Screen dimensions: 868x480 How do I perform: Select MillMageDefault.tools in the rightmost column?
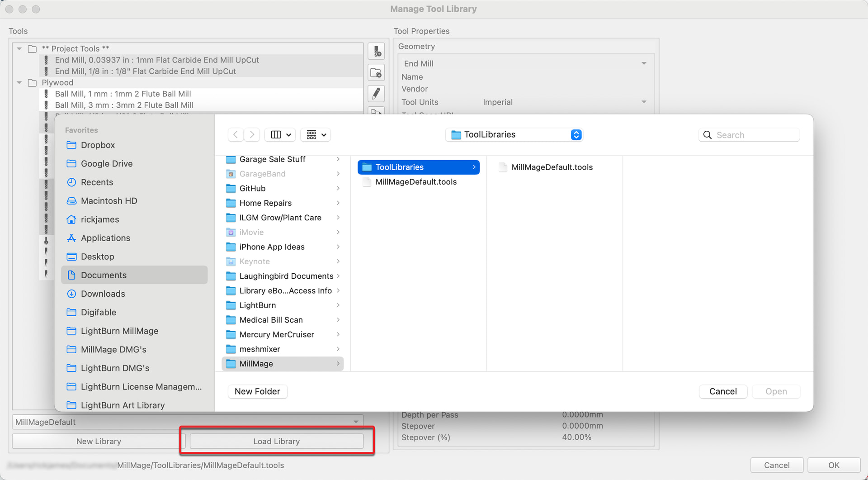(552, 167)
